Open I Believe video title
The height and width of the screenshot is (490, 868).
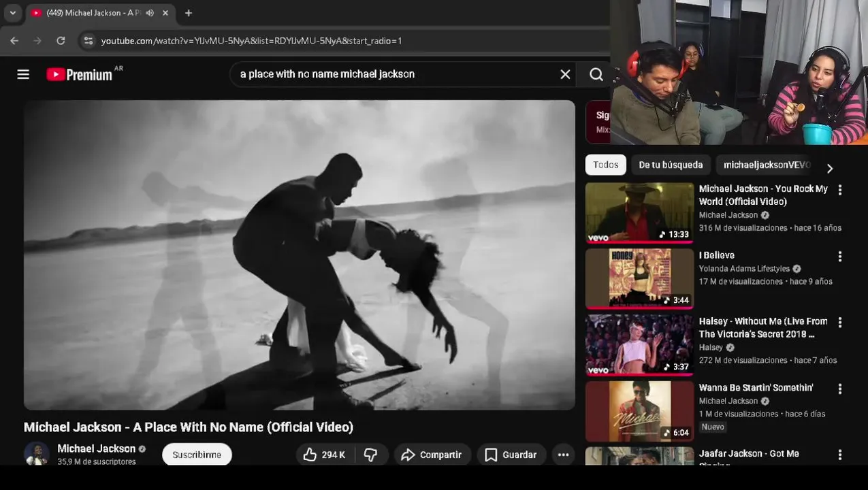pyautogui.click(x=717, y=255)
